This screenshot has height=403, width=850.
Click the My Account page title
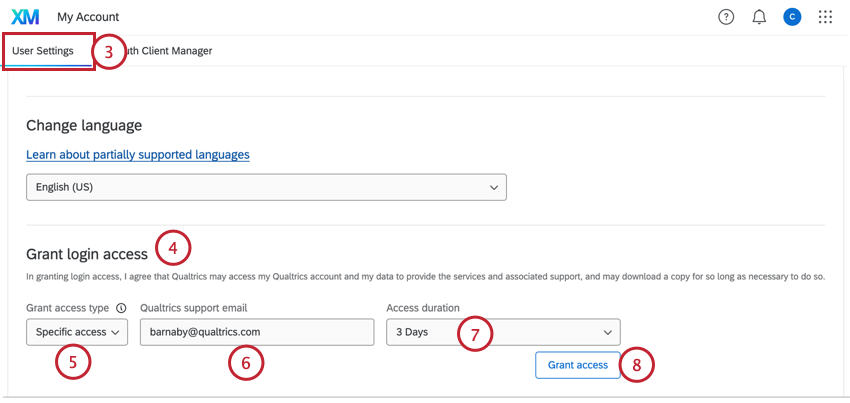coord(88,17)
